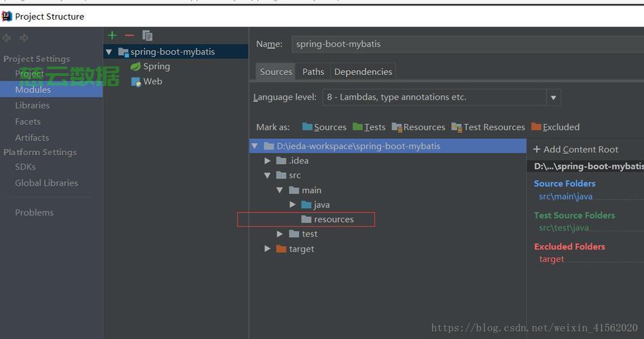The width and height of the screenshot is (644, 339).
Task: Click the src\main\java source folder entry
Action: (x=565, y=197)
